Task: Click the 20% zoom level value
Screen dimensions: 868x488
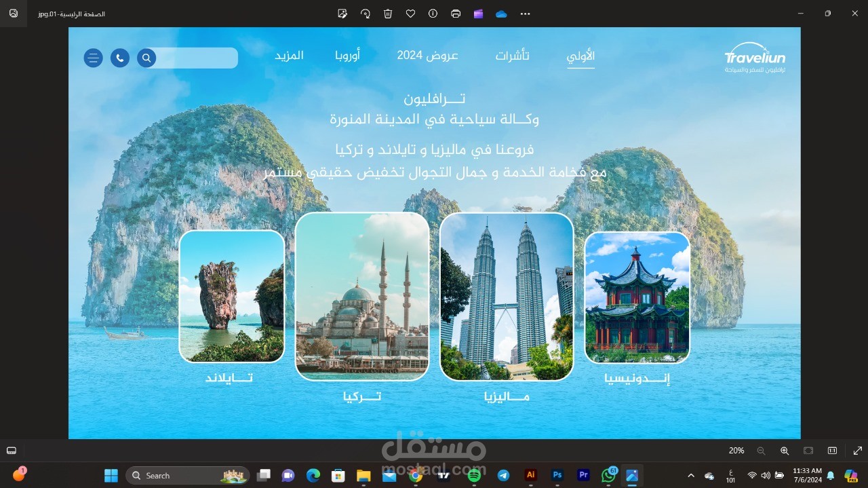Action: [x=736, y=451]
